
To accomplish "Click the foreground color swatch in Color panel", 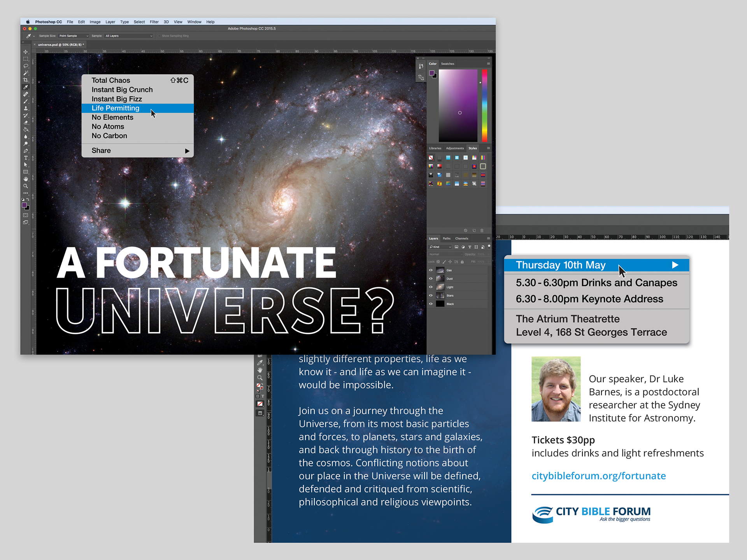I will pyautogui.click(x=431, y=73).
